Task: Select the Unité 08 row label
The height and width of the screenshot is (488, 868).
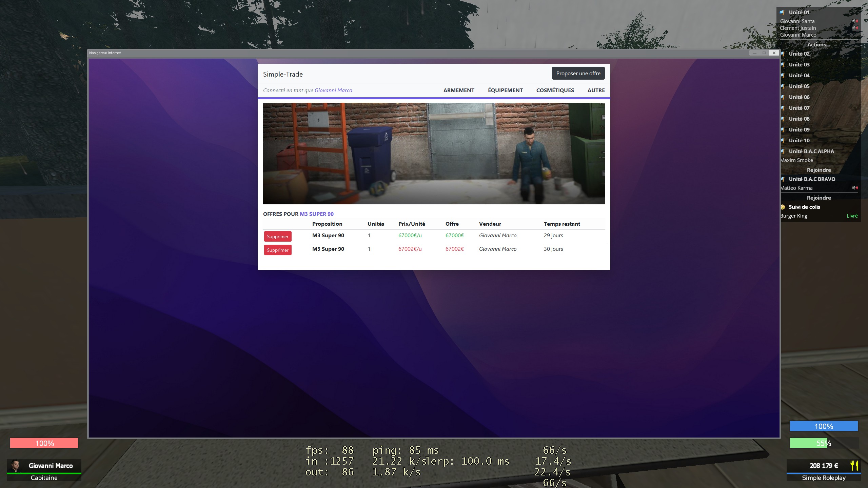Action: 799,119
